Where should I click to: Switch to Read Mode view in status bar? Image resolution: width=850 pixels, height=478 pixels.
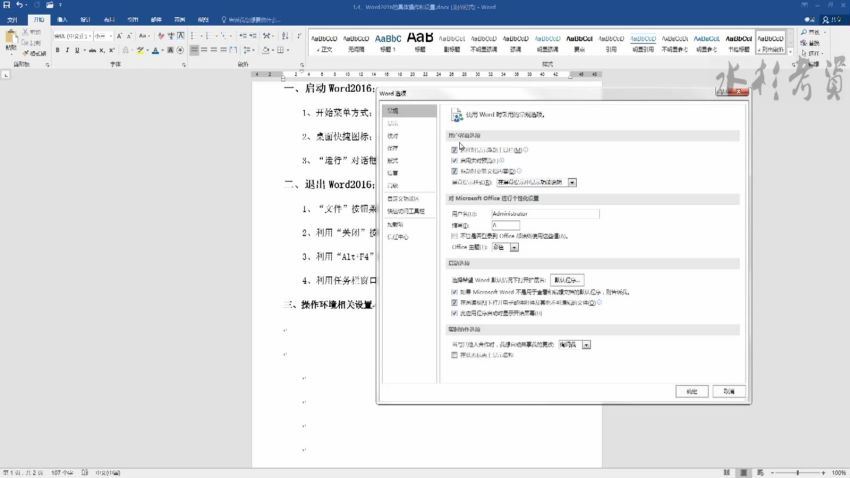726,473
